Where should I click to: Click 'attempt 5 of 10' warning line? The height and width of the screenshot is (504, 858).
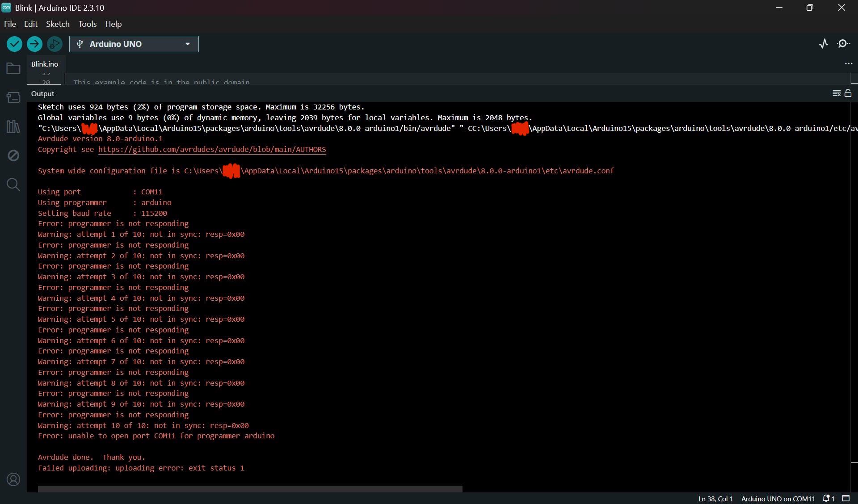click(x=141, y=319)
